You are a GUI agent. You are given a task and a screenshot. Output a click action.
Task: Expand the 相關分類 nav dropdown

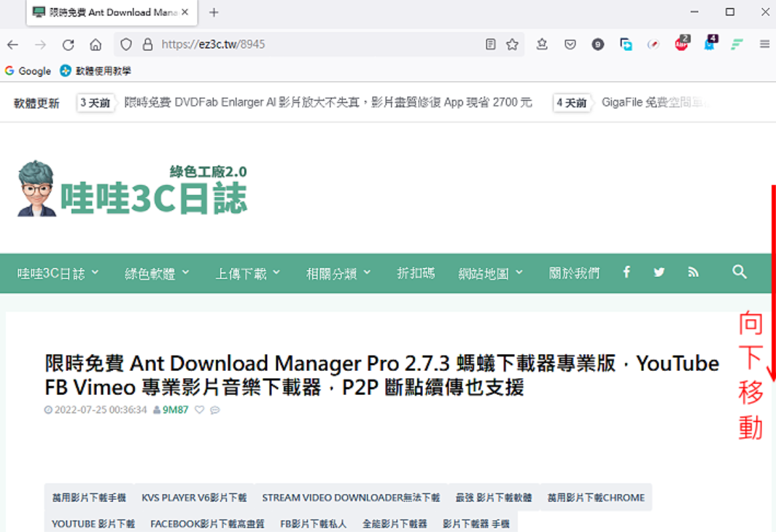338,273
